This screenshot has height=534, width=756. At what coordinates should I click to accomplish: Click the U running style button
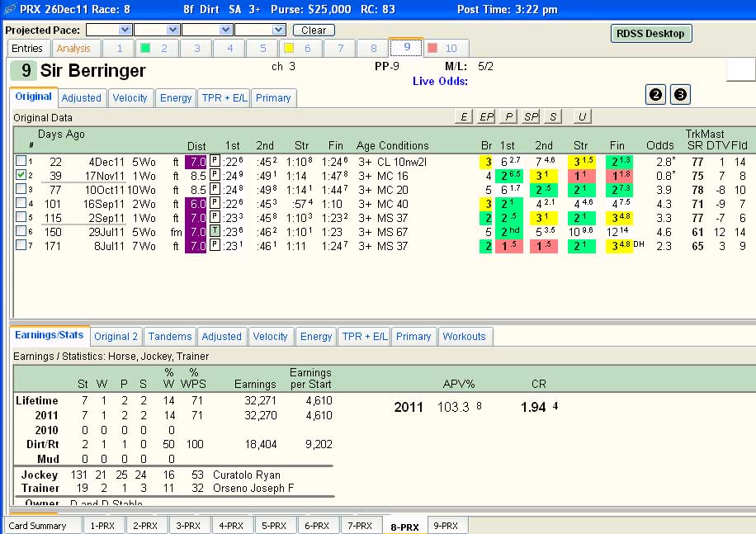(582, 116)
